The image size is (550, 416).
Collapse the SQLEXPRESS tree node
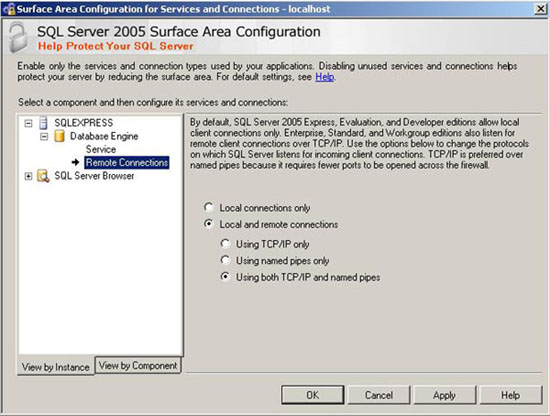pyautogui.click(x=28, y=123)
